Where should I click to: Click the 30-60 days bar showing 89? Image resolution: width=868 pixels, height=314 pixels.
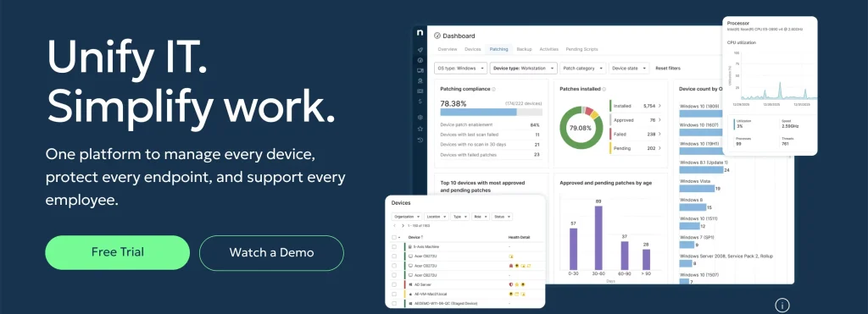click(x=598, y=238)
